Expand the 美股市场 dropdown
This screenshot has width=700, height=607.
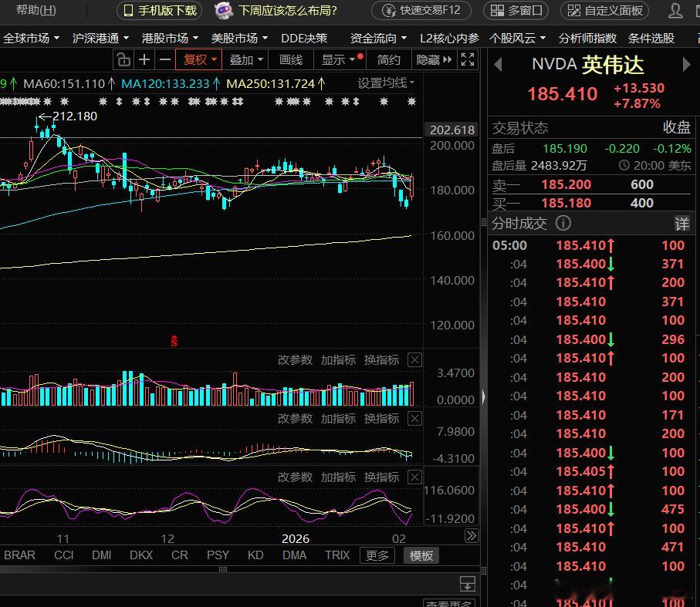click(239, 39)
